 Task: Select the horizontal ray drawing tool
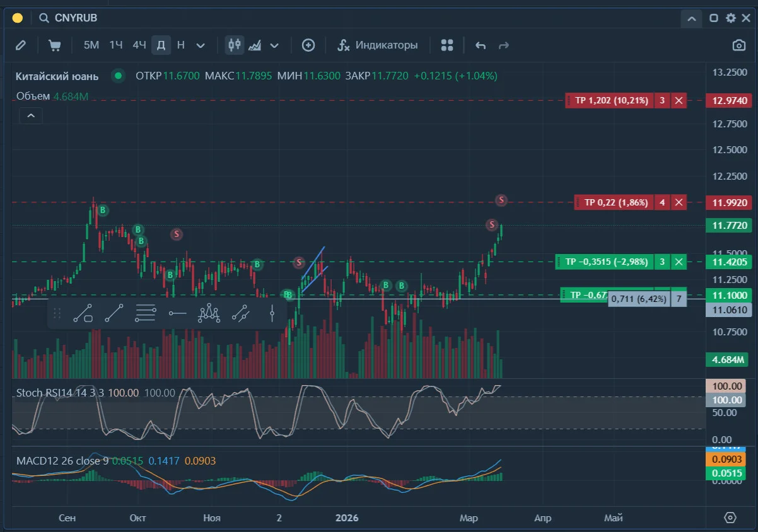pyautogui.click(x=178, y=313)
